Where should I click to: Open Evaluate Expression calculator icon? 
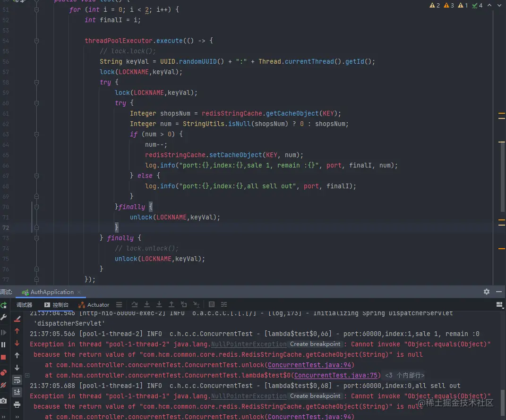pyautogui.click(x=212, y=304)
